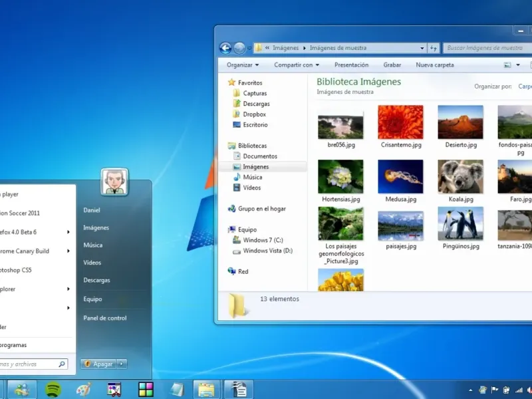Click the Imágenes breadcrumb in the address bar
Image resolution: width=532 pixels, height=399 pixels.
[x=286, y=48]
